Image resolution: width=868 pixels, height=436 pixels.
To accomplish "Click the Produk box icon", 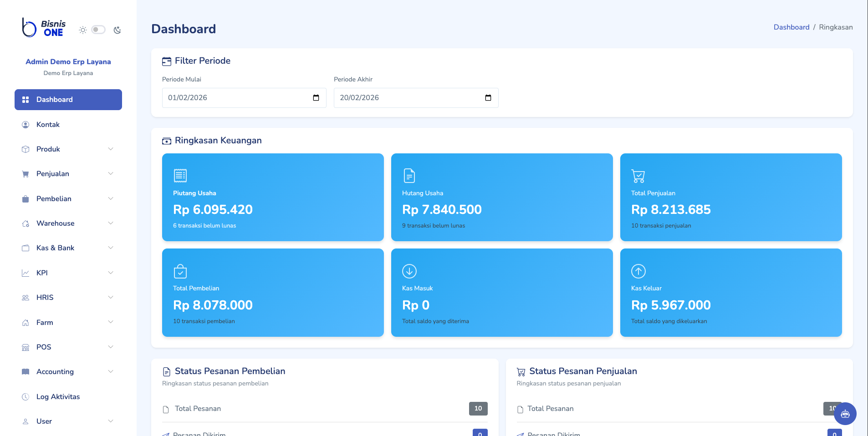I will coord(26,149).
